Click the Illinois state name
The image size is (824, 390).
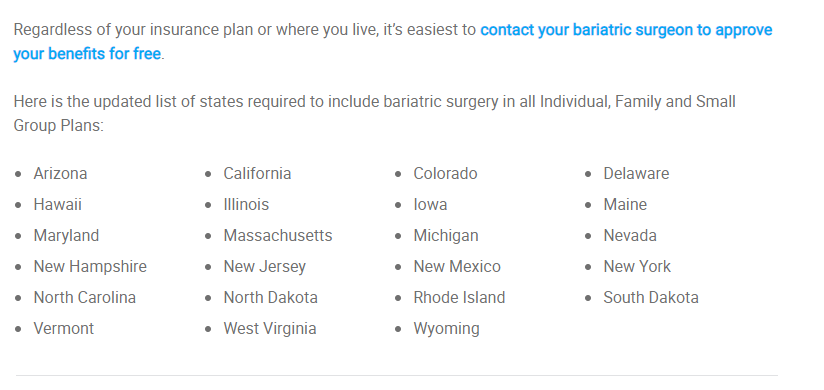tap(246, 204)
